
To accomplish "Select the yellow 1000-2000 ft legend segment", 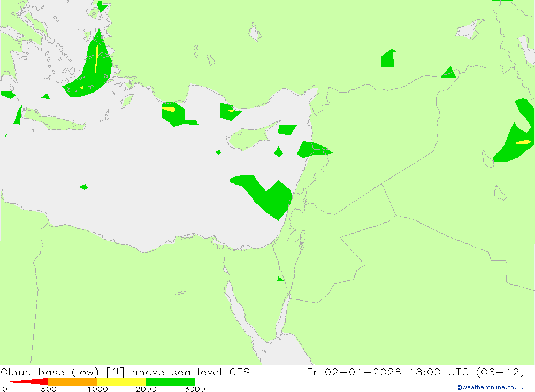I will pyautogui.click(x=121, y=381).
